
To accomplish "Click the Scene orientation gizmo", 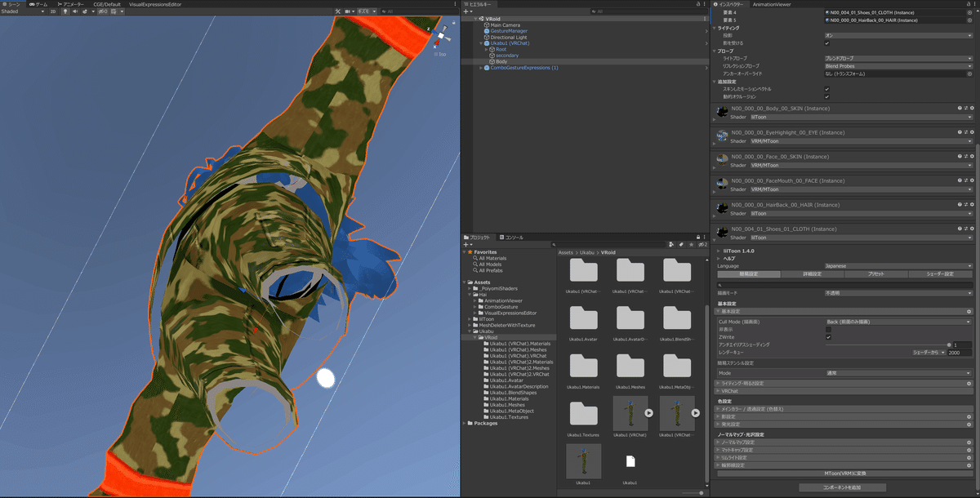I will coord(440,38).
